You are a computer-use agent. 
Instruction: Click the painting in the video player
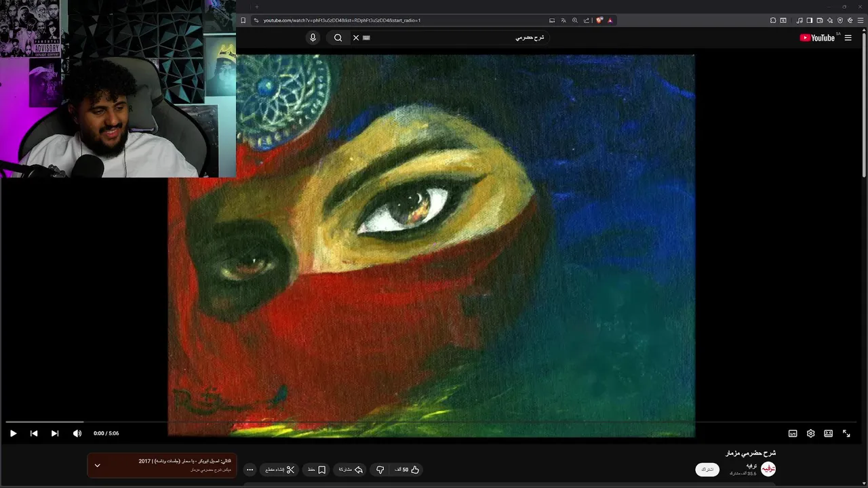(431, 245)
